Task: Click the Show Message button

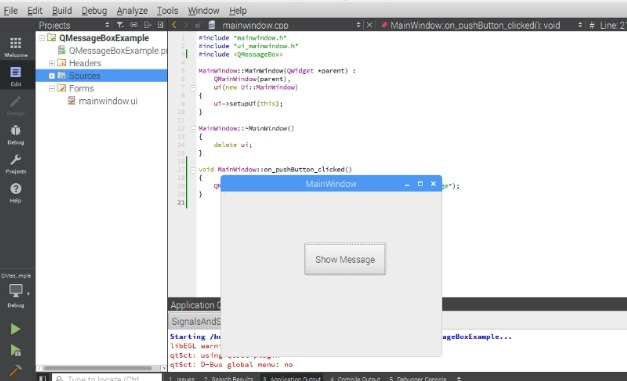Action: (345, 259)
